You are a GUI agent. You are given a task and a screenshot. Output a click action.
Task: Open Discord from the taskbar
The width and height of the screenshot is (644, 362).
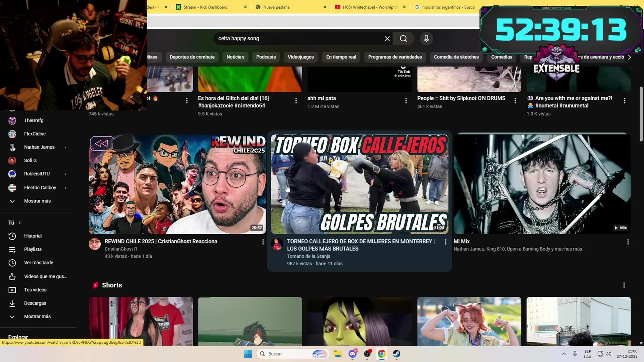(353, 354)
